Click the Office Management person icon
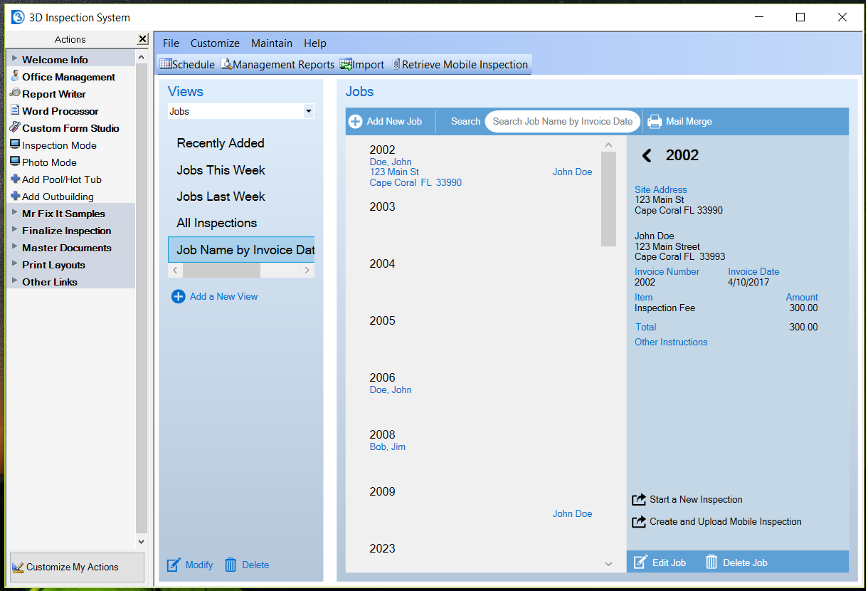This screenshot has width=868, height=591. point(15,76)
